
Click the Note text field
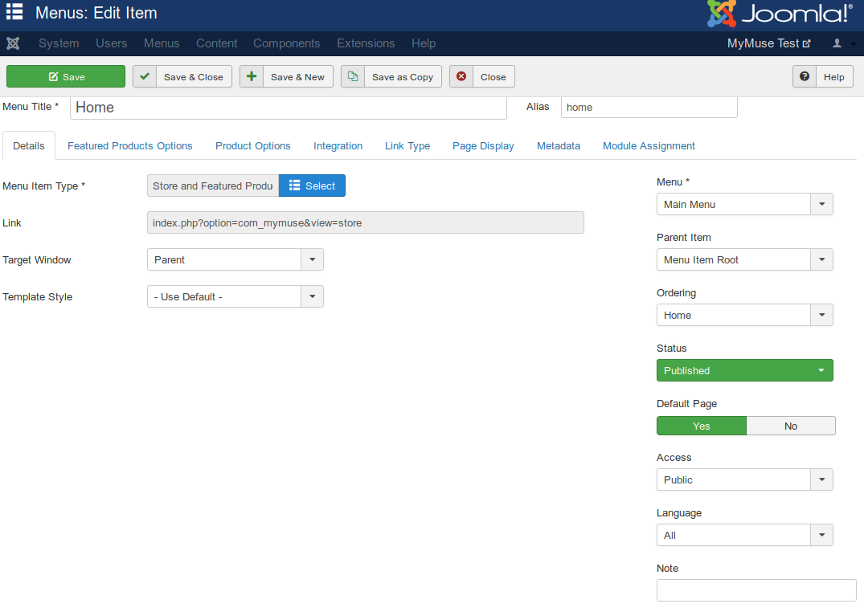click(755, 590)
